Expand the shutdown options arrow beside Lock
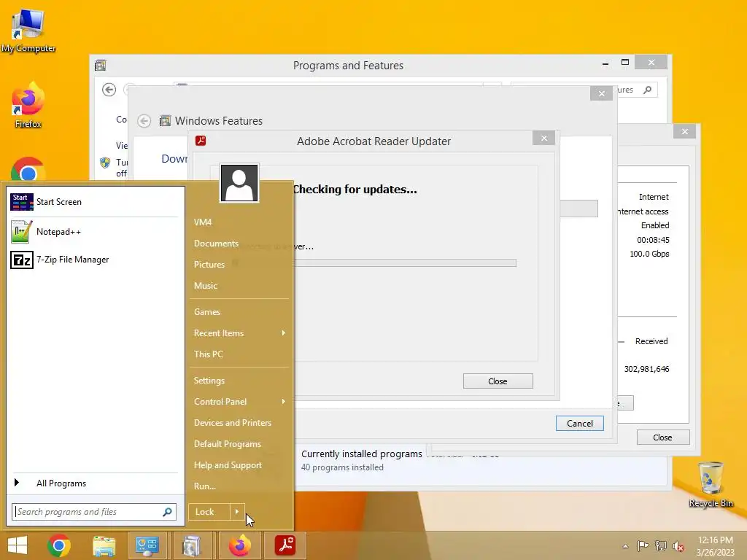This screenshot has width=747, height=560. click(237, 512)
